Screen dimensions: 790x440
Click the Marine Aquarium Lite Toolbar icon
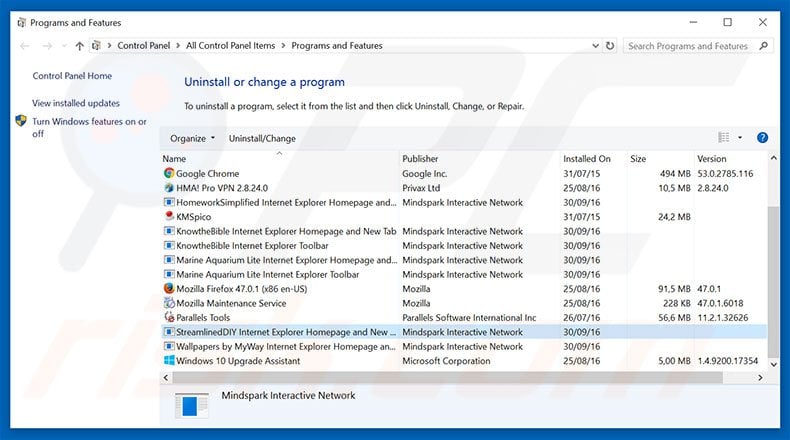pos(169,274)
